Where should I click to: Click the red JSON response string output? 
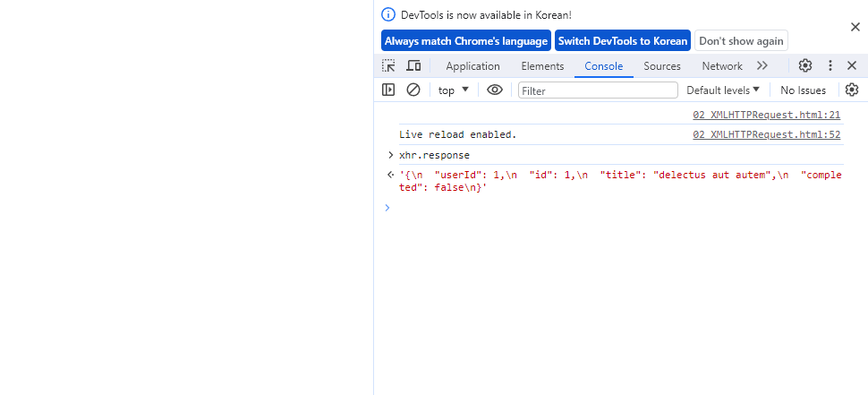coord(620,181)
